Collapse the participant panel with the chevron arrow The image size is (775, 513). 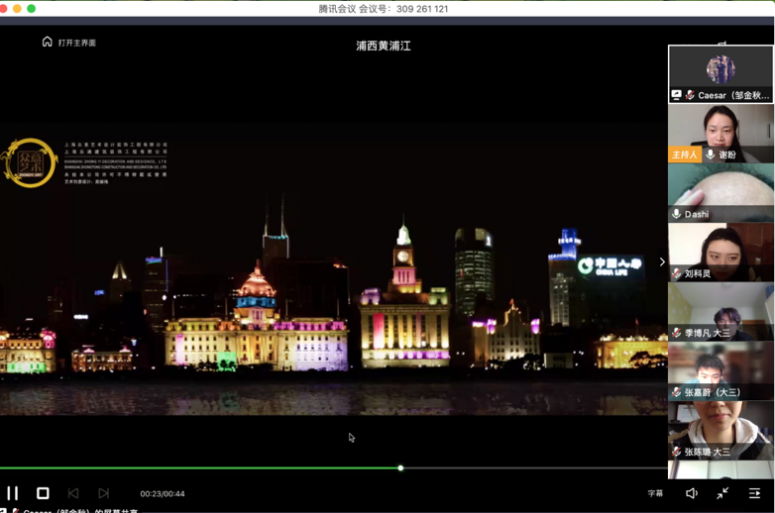[661, 262]
